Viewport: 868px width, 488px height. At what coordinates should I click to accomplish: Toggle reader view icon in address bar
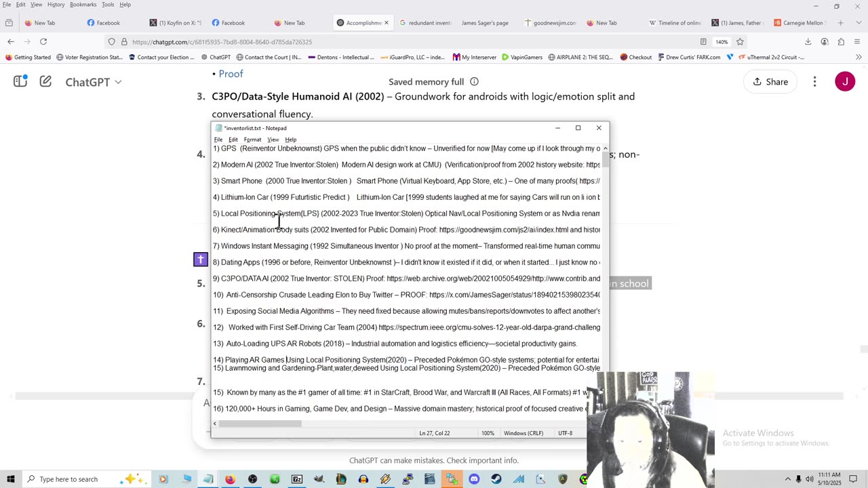point(703,42)
